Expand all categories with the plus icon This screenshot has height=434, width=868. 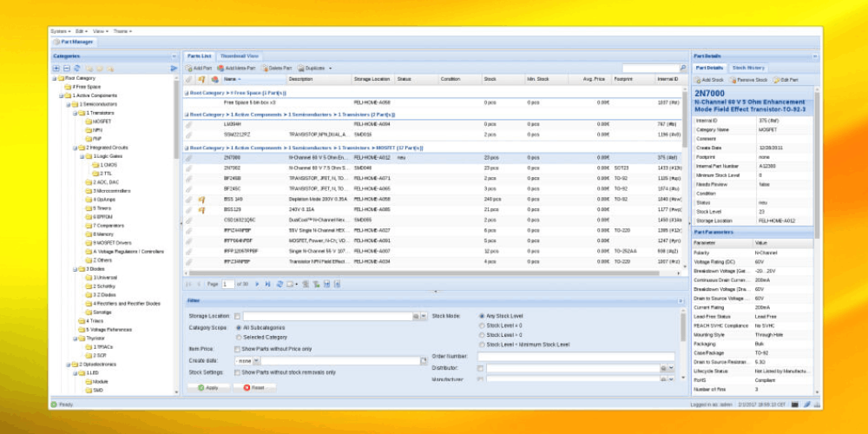point(56,68)
